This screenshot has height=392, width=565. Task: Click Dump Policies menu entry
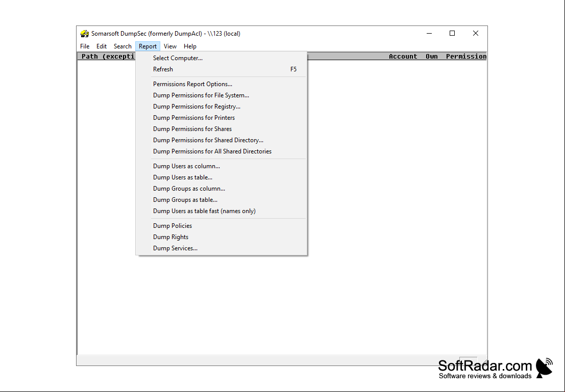tap(221, 226)
